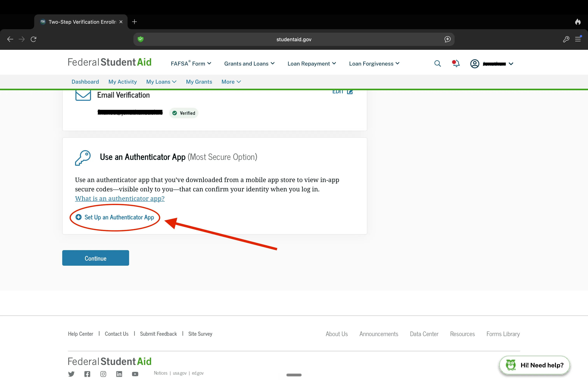The height and width of the screenshot is (382, 588).
Task: Expand FAFSA Form menu
Action: pyautogui.click(x=191, y=63)
